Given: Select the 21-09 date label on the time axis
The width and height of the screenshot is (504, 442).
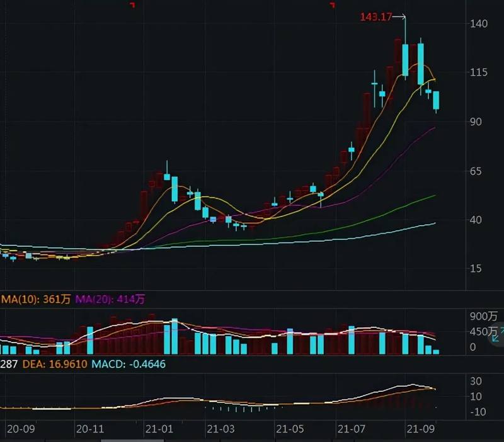Looking at the screenshot, I should pyautogui.click(x=420, y=429).
